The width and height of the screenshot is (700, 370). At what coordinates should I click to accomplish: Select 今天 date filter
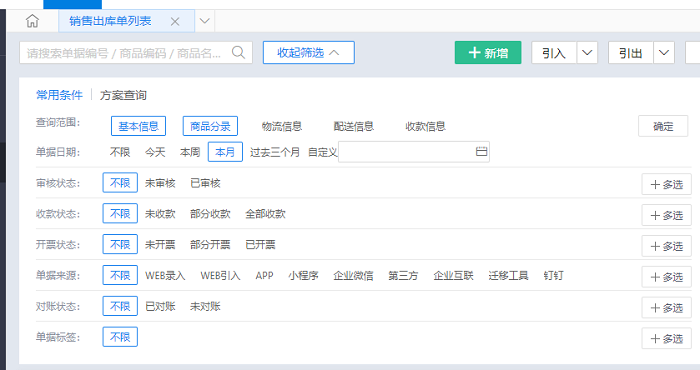click(155, 152)
